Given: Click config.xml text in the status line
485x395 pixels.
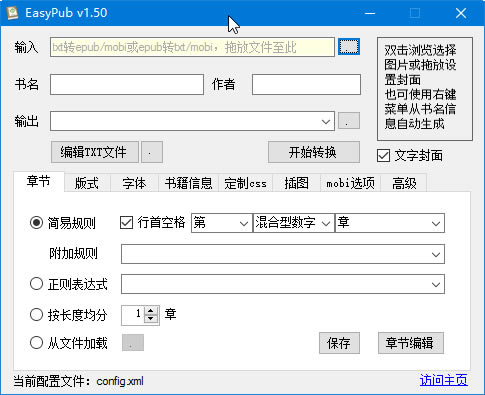Looking at the screenshot, I should click(x=120, y=381).
